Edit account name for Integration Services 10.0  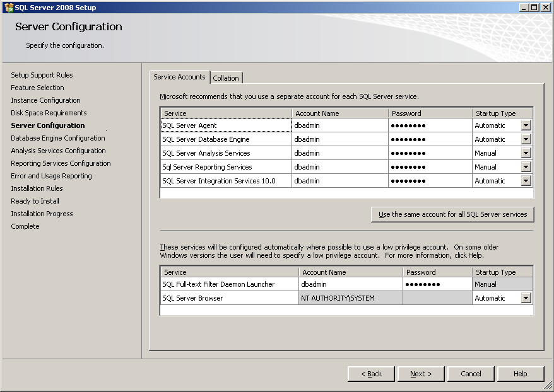tap(340, 181)
